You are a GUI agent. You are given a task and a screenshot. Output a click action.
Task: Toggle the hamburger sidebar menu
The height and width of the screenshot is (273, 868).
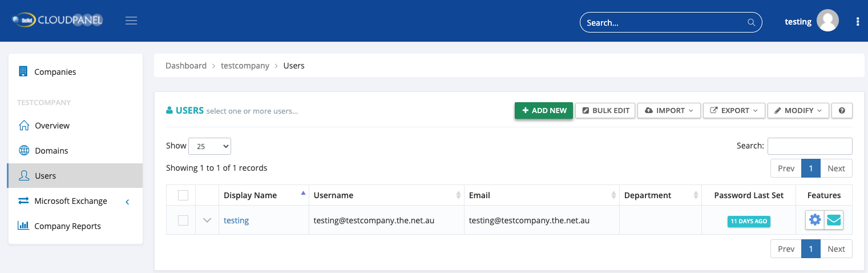[131, 21]
